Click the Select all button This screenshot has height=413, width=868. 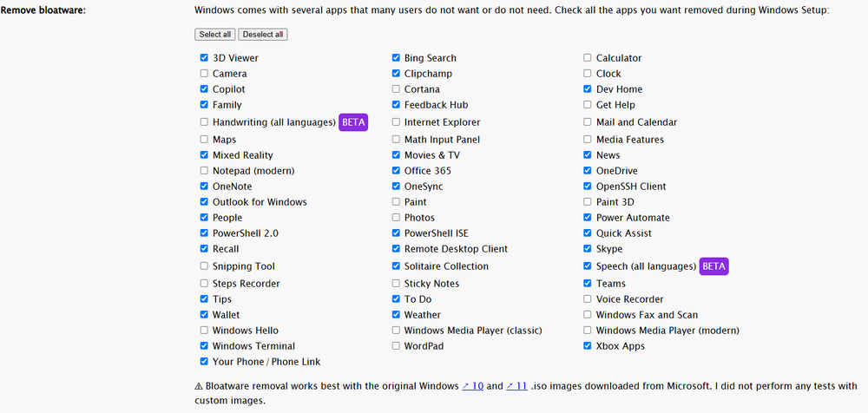(215, 35)
